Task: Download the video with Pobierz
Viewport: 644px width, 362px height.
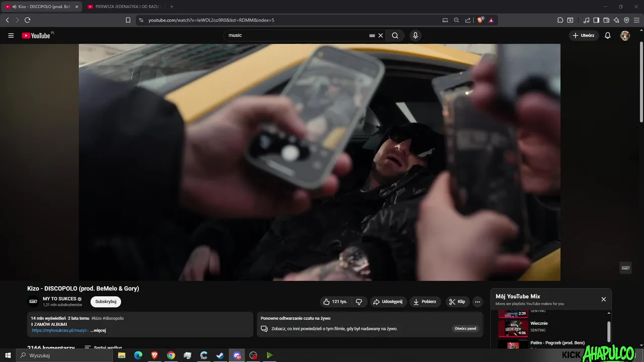Action: (x=425, y=302)
